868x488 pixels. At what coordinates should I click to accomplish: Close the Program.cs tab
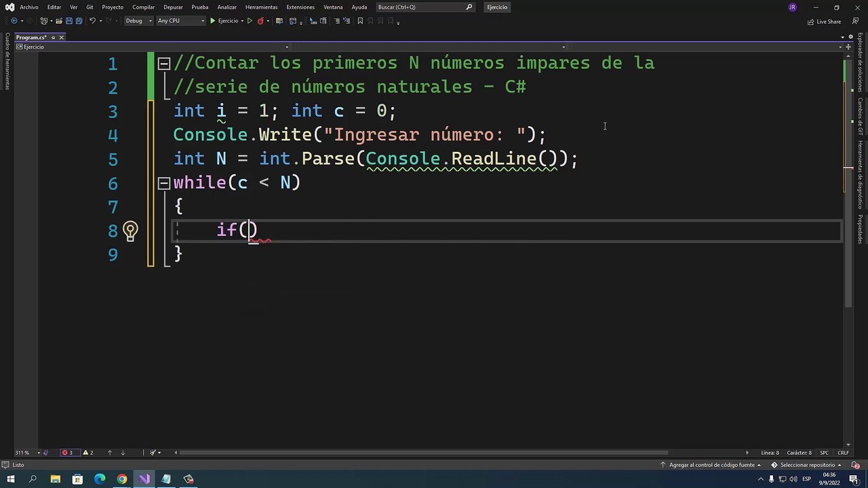61,37
